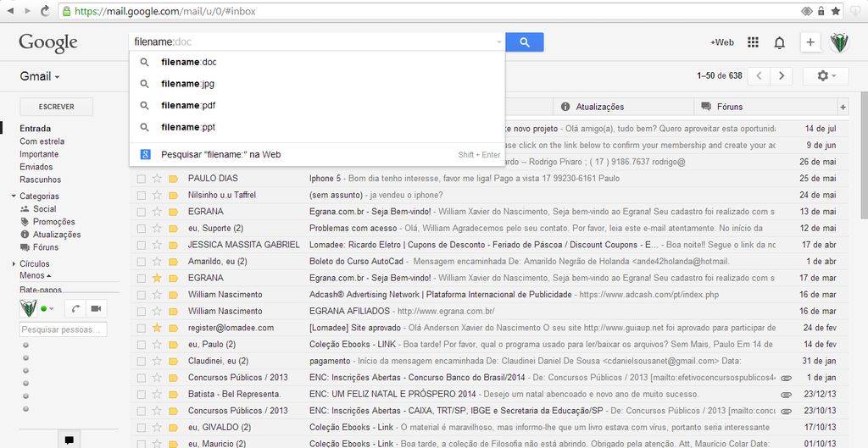
Task: Select Pesquisar "filename:" na Web option
Action: pos(317,154)
